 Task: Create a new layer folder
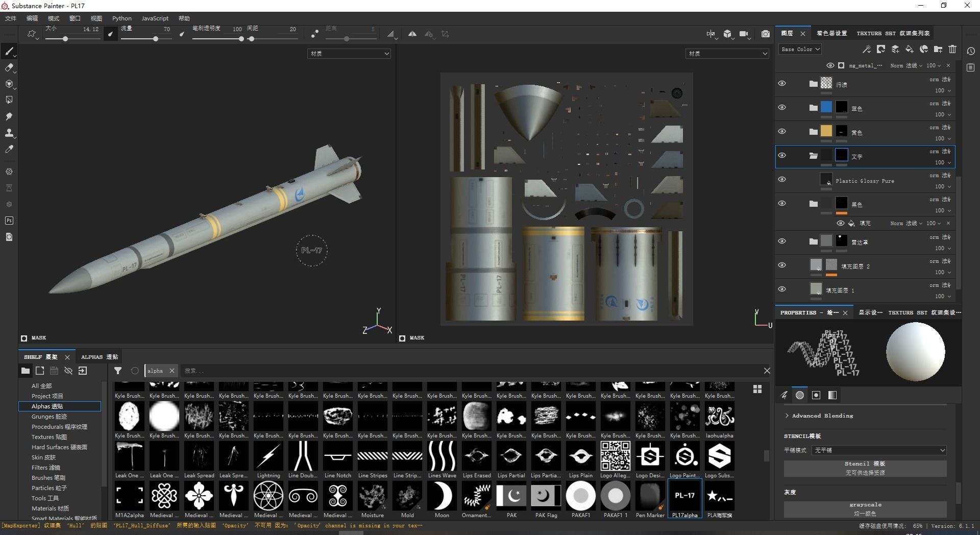click(938, 49)
